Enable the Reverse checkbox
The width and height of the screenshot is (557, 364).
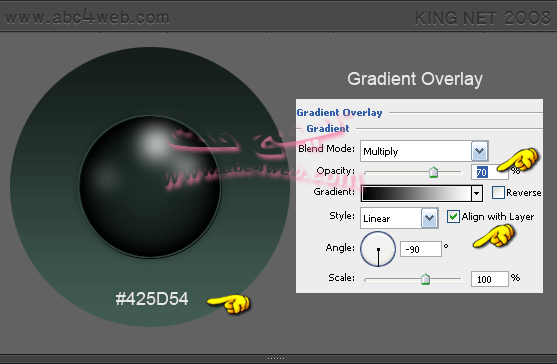tap(498, 192)
